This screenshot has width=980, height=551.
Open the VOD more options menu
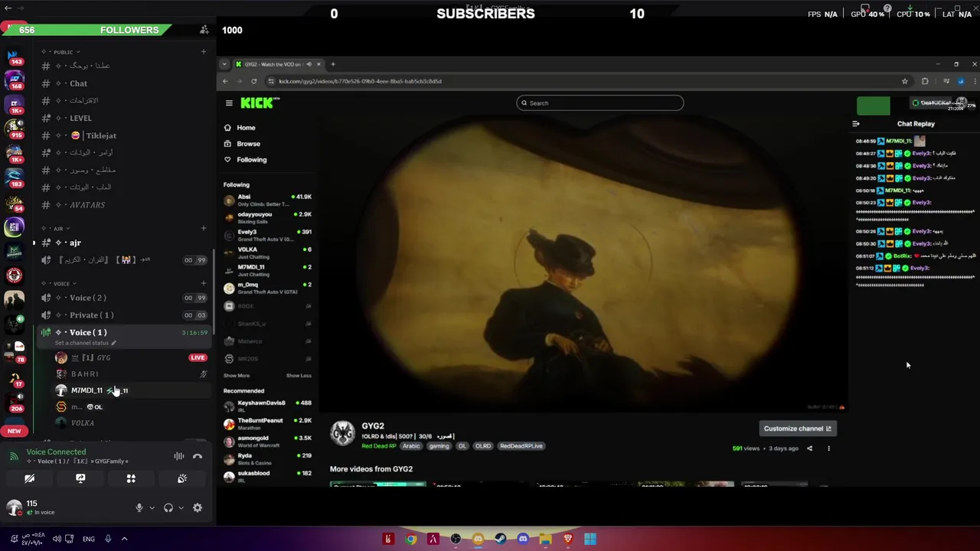pyautogui.click(x=828, y=448)
